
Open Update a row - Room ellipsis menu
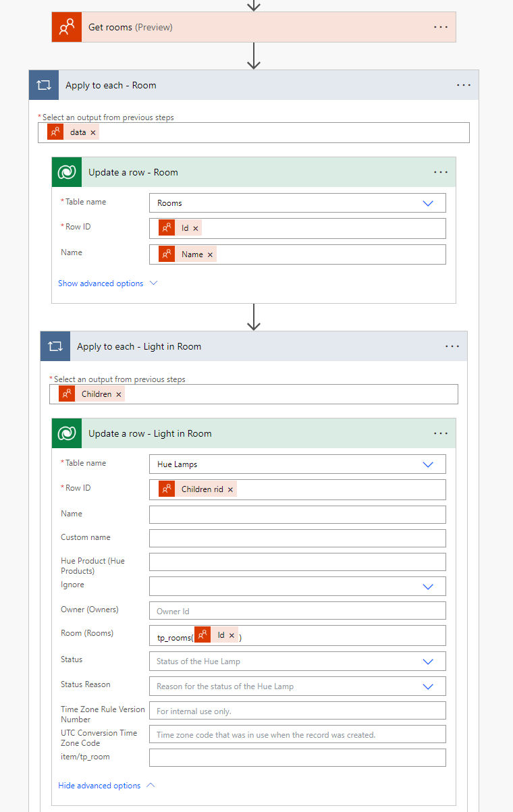click(441, 172)
